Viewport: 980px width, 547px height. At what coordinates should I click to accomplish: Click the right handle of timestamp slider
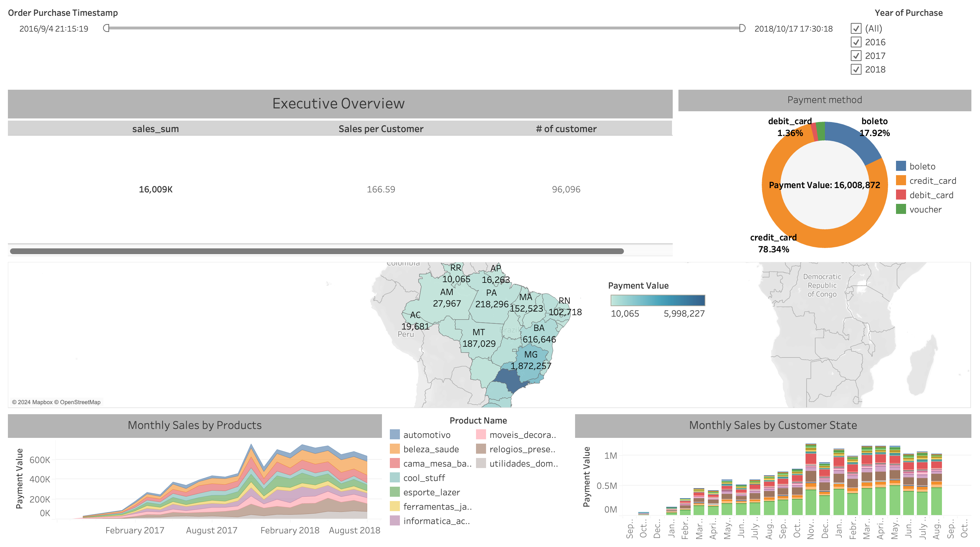(x=742, y=28)
